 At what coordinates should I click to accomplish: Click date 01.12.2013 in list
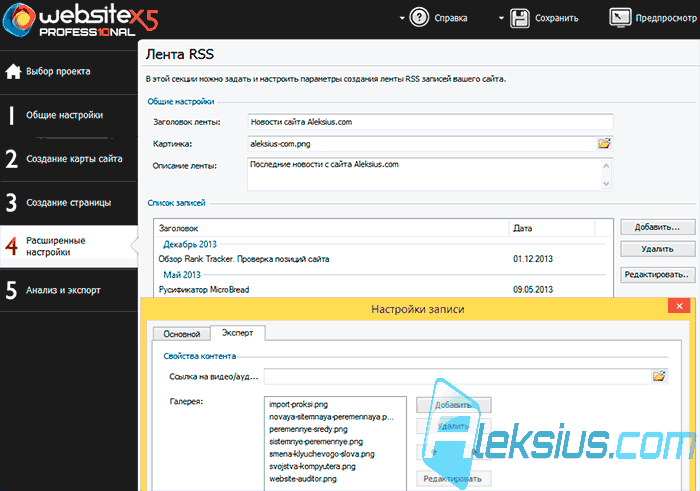click(x=533, y=259)
